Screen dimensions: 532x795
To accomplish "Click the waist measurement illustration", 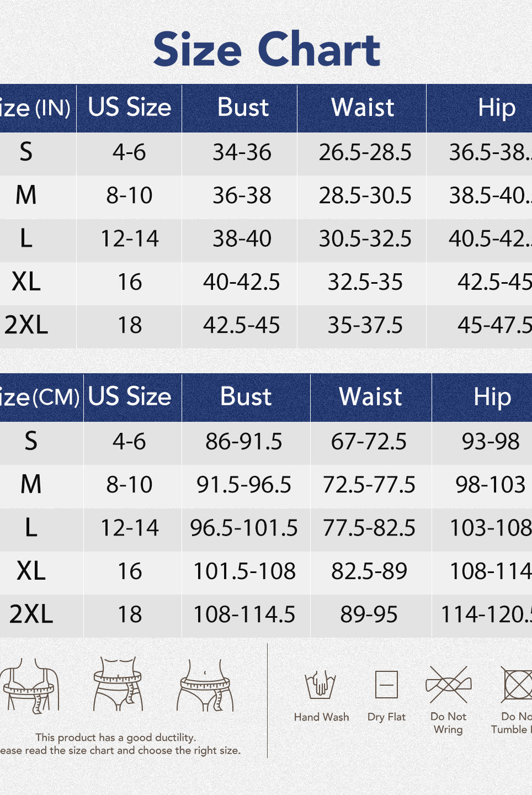I will tap(118, 683).
